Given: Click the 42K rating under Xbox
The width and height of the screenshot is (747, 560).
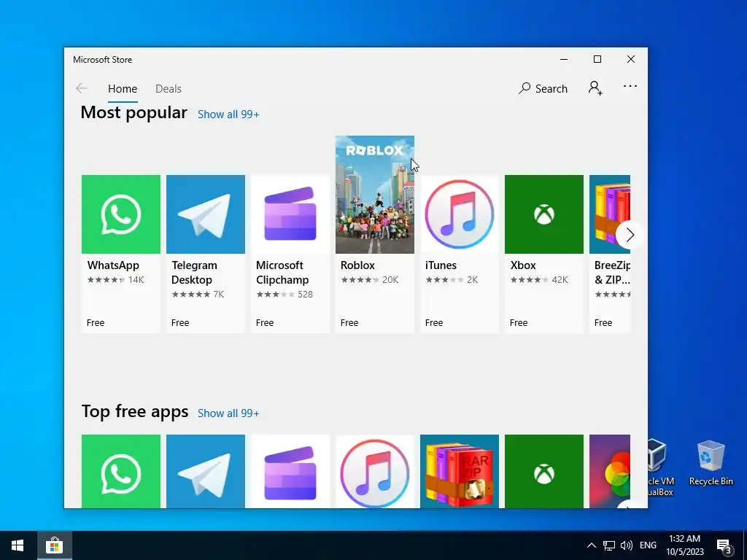Looking at the screenshot, I should (x=560, y=280).
